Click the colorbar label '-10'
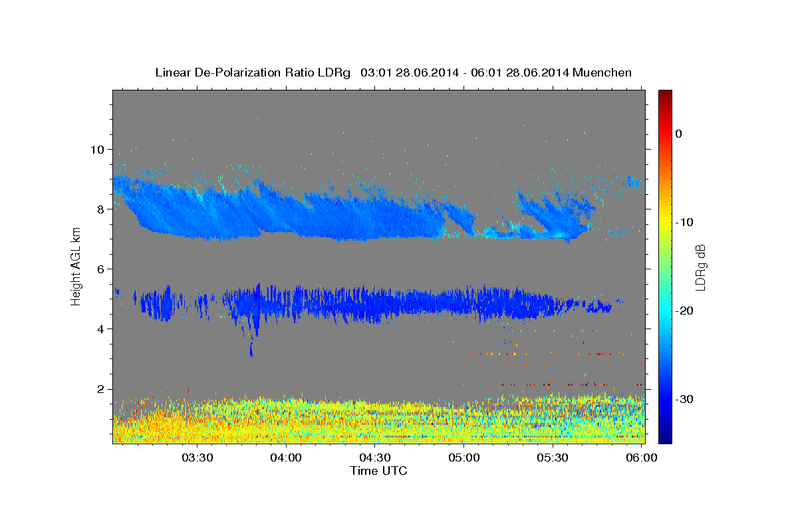Viewport: 798px width, 532px height. (x=684, y=222)
